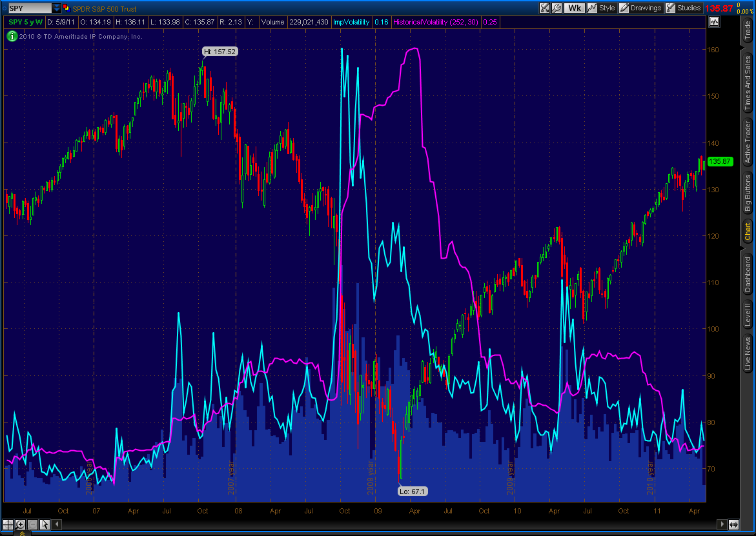Screen dimensions: 756x536
Task: Click the low price L: 133.98
Action: (x=165, y=22)
